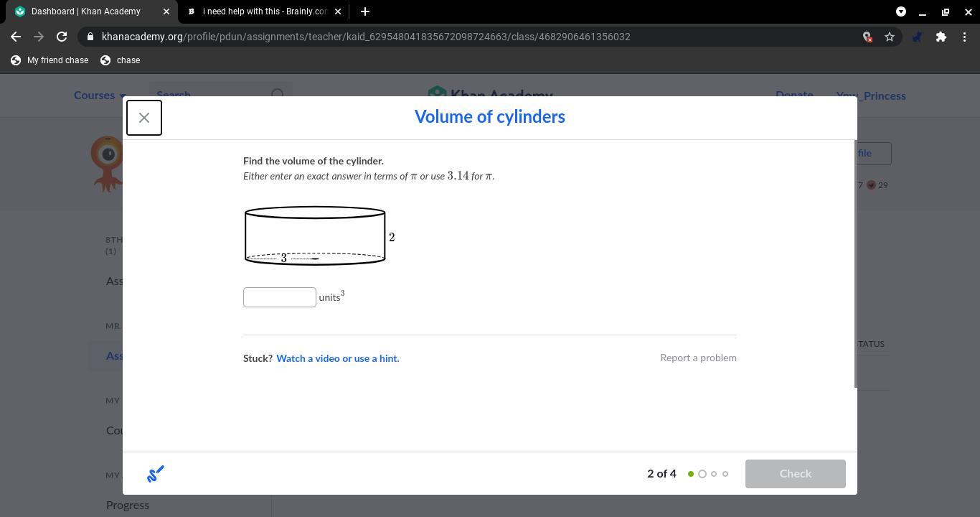Open 'Watch a video or use a hint' link
Screen dimensions: 980x517
coord(338,358)
